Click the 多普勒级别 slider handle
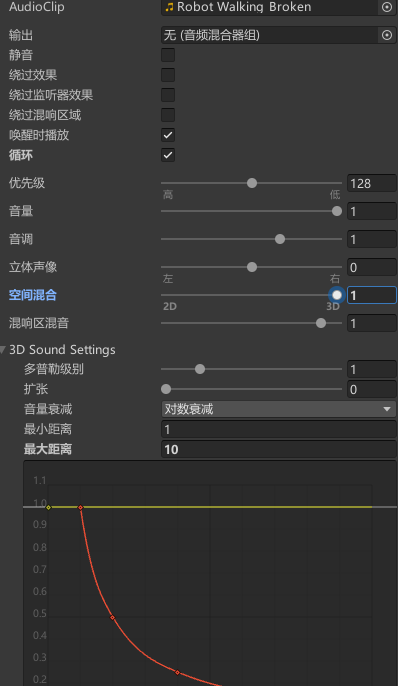Screen dimensions: 398x686 coord(200,369)
